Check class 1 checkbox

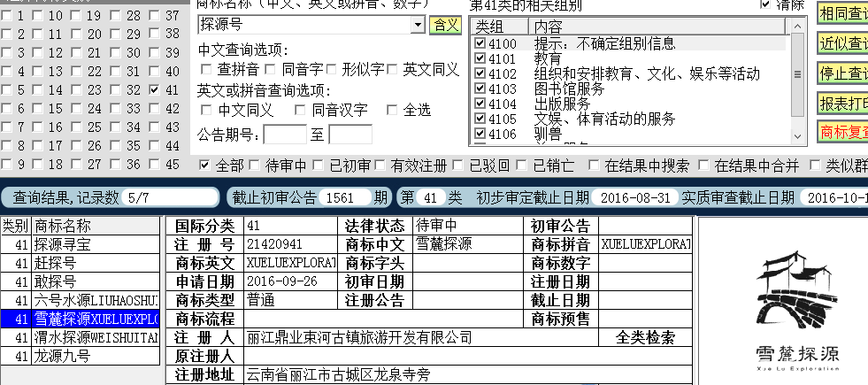6,16
